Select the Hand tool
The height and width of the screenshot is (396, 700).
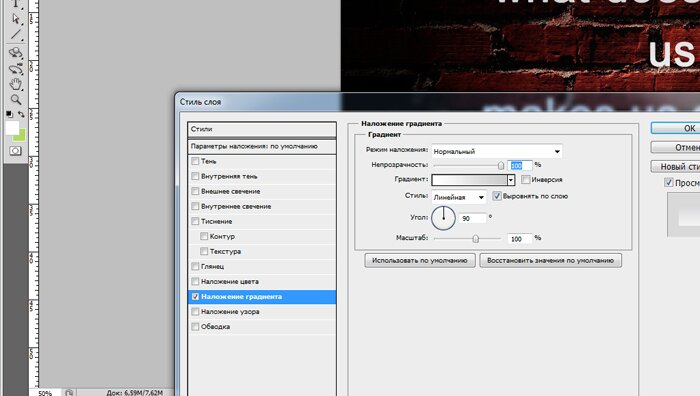pyautogui.click(x=16, y=84)
